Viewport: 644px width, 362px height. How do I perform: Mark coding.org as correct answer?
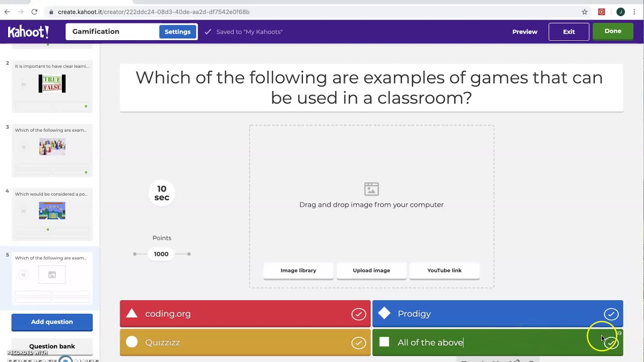click(x=358, y=314)
